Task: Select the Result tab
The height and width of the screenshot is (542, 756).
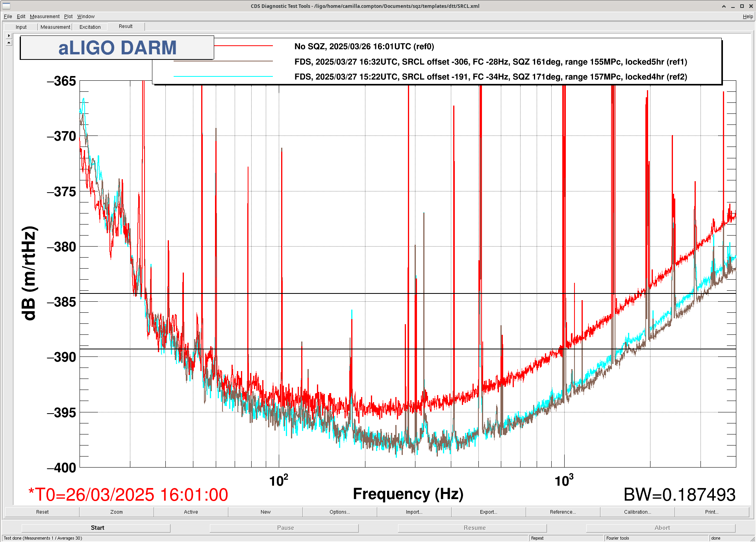Action: (x=126, y=26)
